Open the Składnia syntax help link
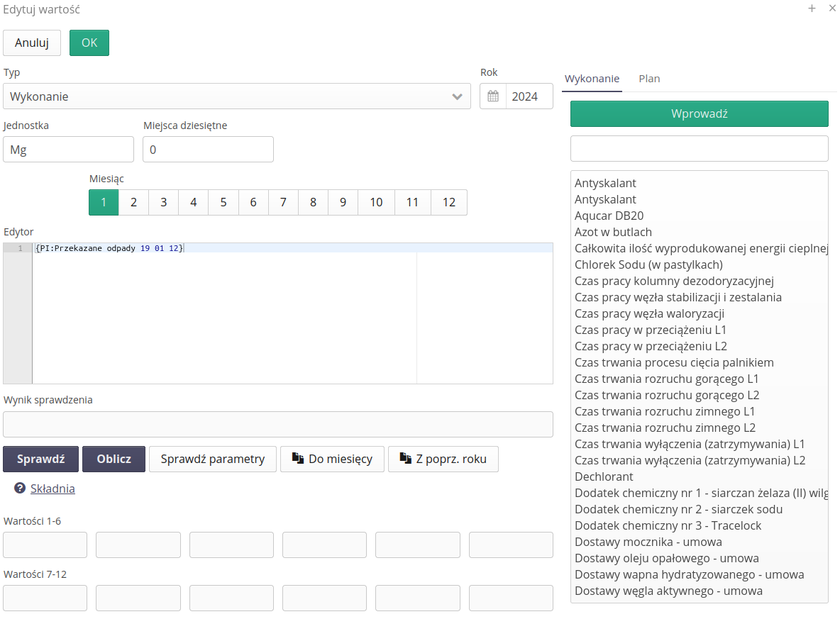This screenshot has width=840, height=619. pos(52,489)
